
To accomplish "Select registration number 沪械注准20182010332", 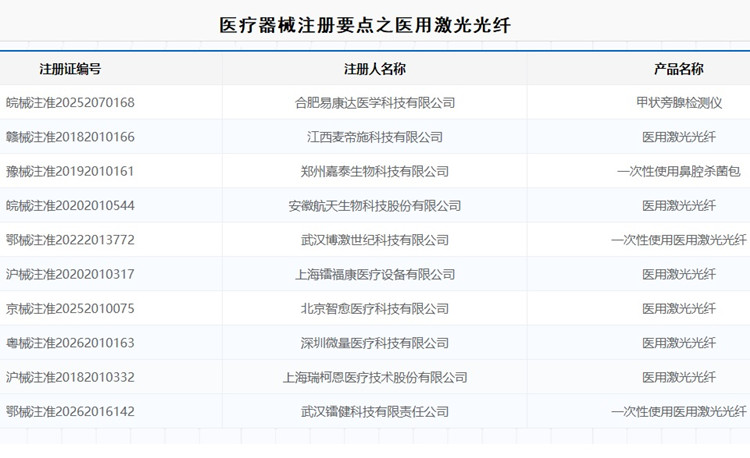I will click(x=70, y=377).
